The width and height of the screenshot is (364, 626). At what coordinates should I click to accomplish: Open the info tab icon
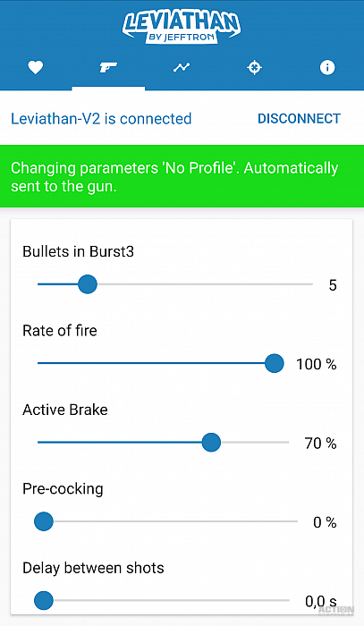pos(327,67)
